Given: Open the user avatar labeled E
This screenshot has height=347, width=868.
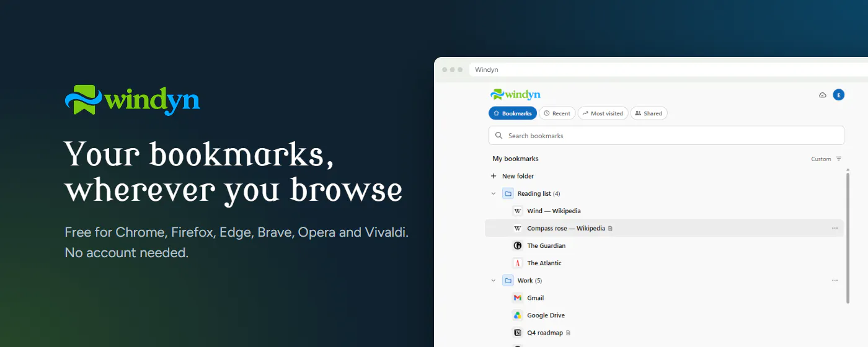Looking at the screenshot, I should [838, 95].
